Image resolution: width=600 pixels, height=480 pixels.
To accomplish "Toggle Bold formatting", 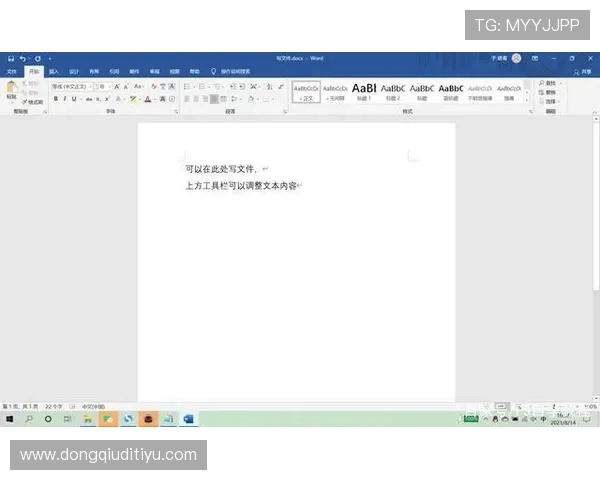I will pos(56,99).
